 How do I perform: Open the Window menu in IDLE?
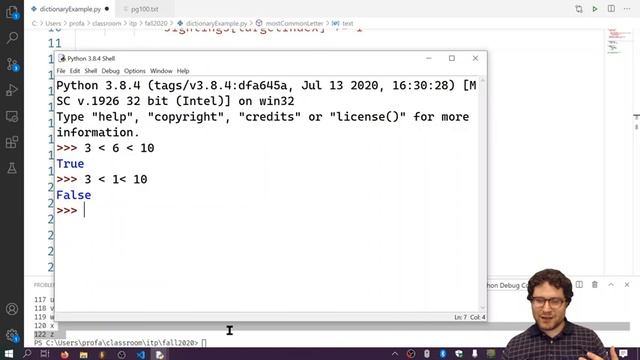pos(161,71)
